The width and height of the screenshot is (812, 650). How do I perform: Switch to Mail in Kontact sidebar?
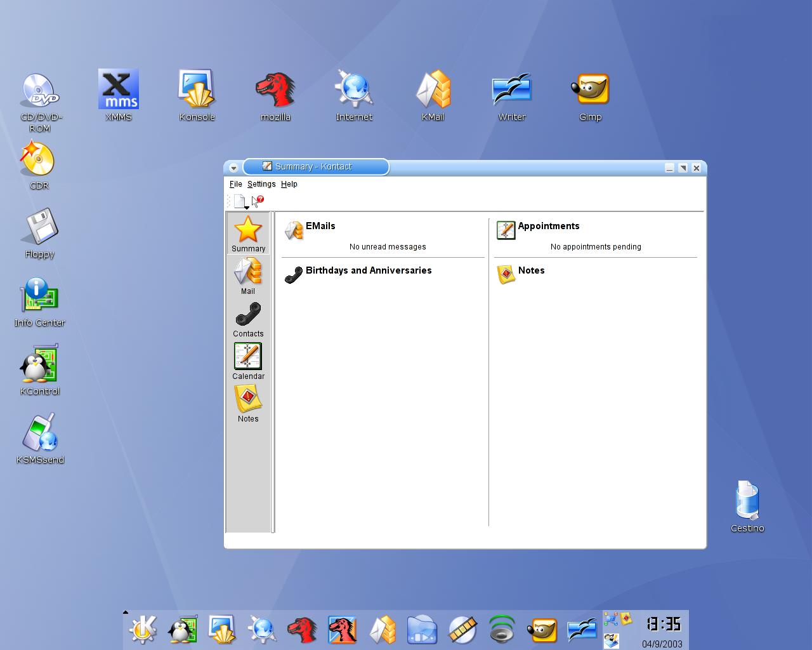click(x=248, y=276)
